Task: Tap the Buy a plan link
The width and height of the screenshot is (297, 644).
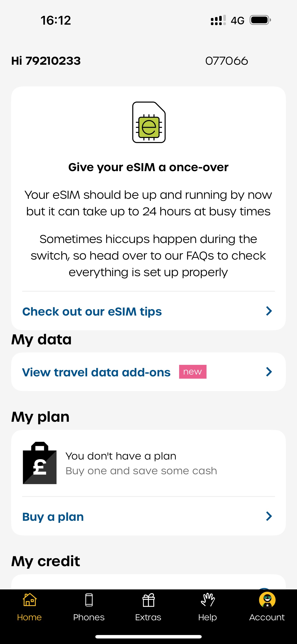Action: tap(53, 516)
